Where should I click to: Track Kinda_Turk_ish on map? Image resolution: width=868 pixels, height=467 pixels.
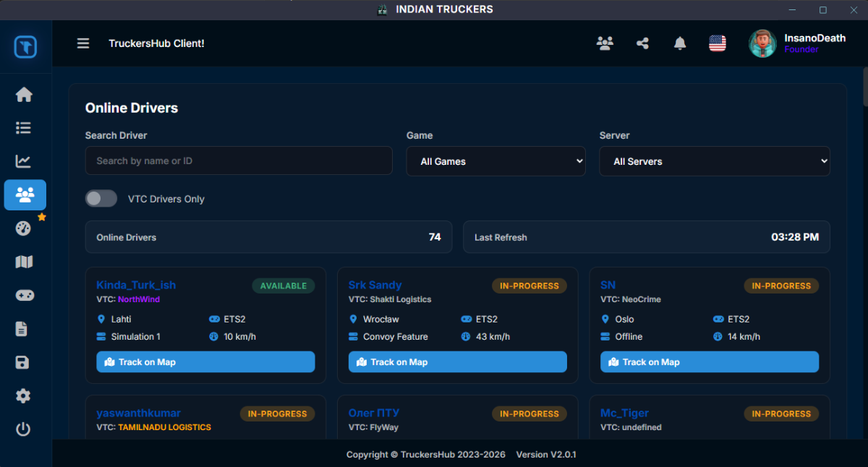pyautogui.click(x=205, y=362)
